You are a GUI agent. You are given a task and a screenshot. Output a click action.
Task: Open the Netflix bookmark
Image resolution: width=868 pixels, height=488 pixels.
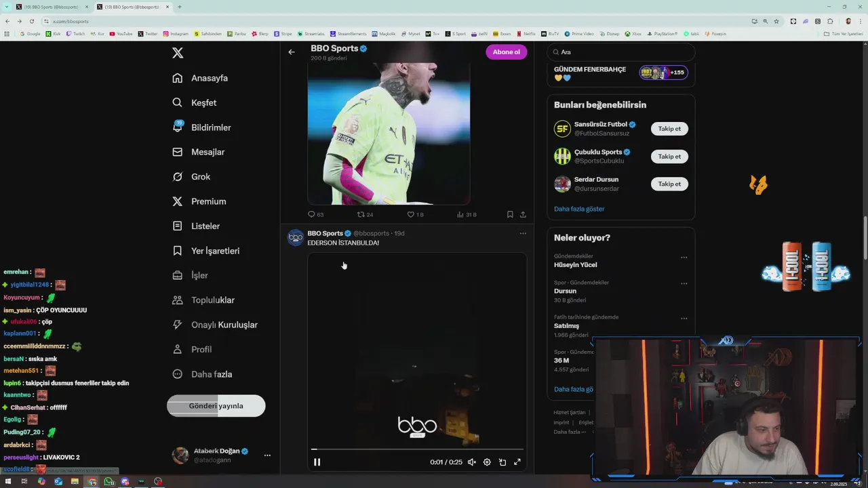526,33
